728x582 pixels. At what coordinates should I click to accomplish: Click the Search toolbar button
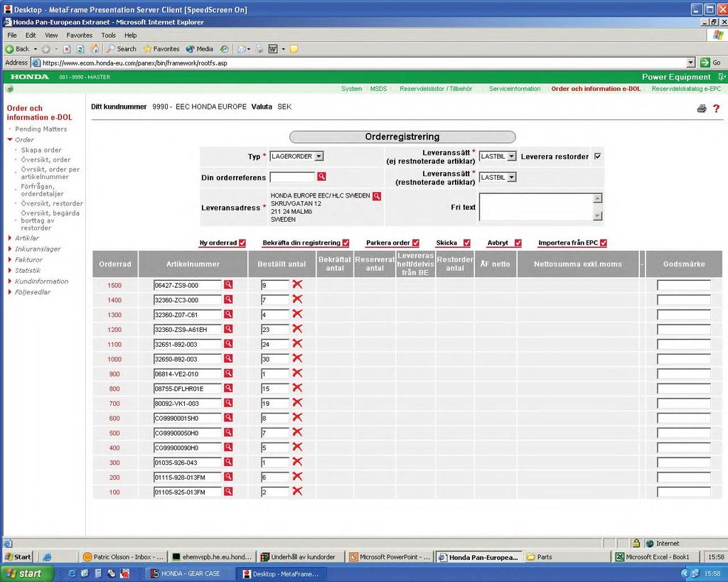click(122, 49)
